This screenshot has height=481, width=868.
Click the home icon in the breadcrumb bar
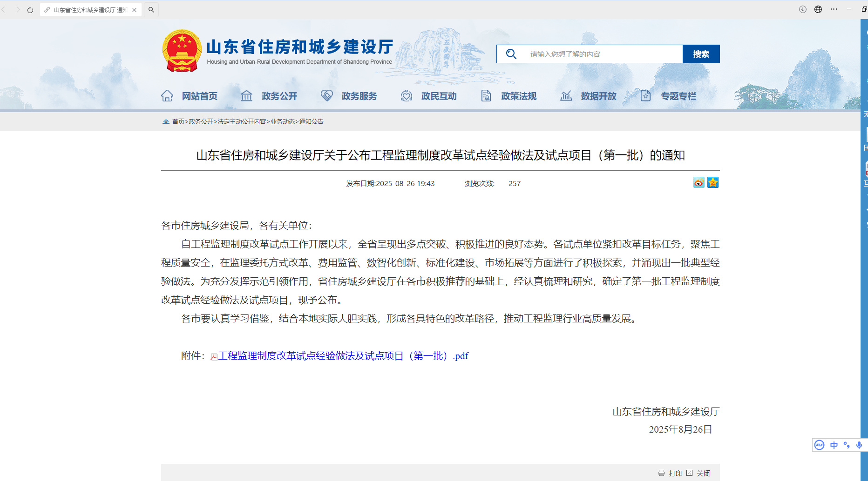click(166, 121)
